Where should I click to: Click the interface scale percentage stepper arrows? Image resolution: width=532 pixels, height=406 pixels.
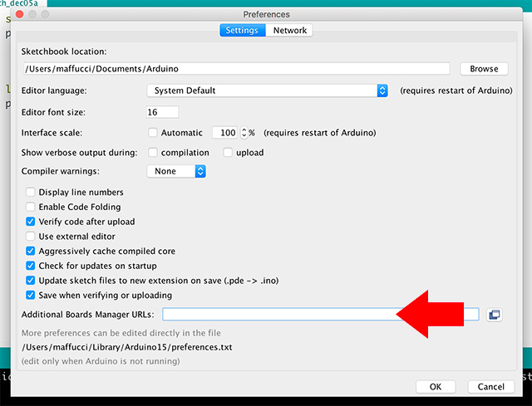pos(244,132)
